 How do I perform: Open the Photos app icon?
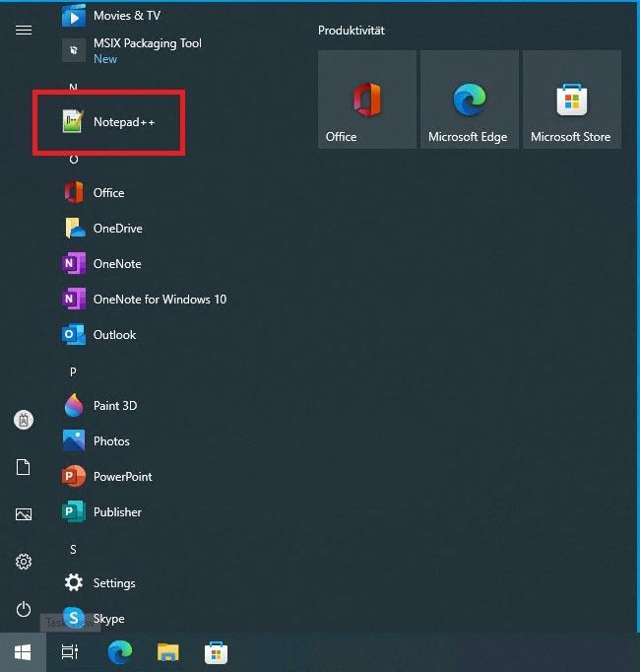(x=74, y=441)
